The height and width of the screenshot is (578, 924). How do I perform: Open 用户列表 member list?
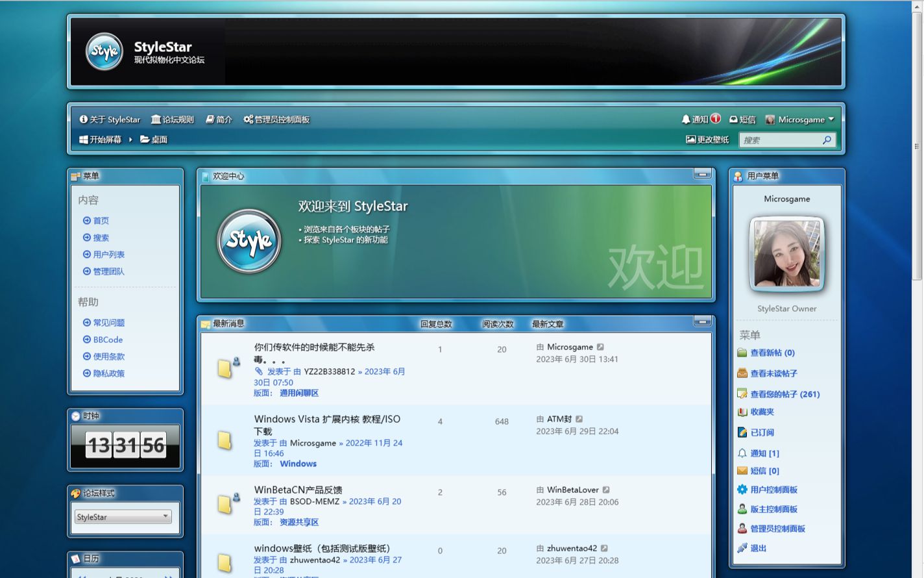[104, 255]
